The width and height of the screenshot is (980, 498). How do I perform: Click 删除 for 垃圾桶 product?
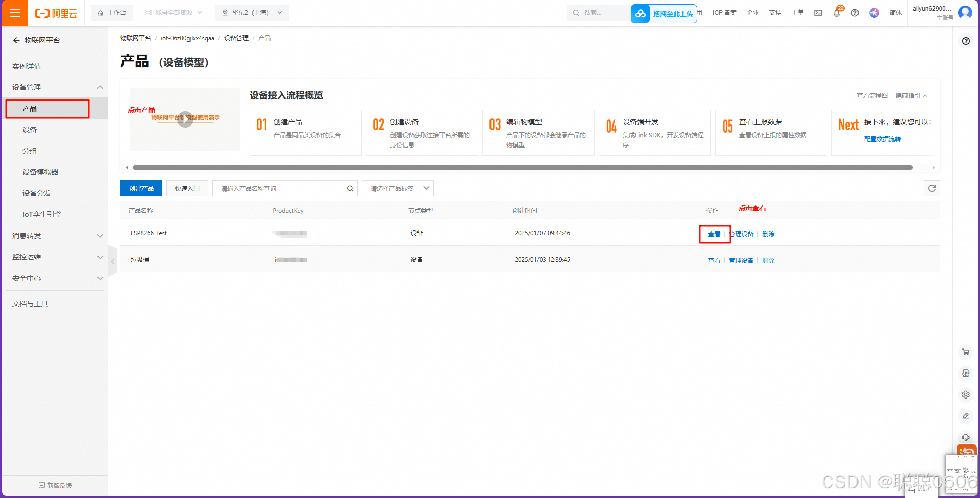tap(768, 261)
